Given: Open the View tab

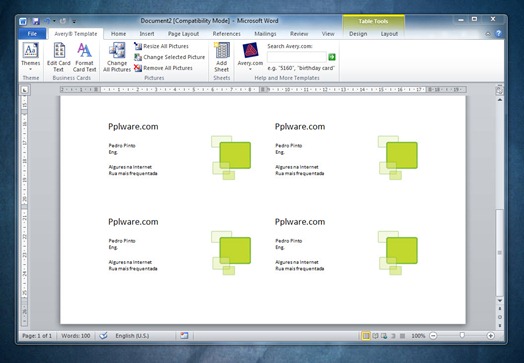Looking at the screenshot, I should (x=328, y=34).
